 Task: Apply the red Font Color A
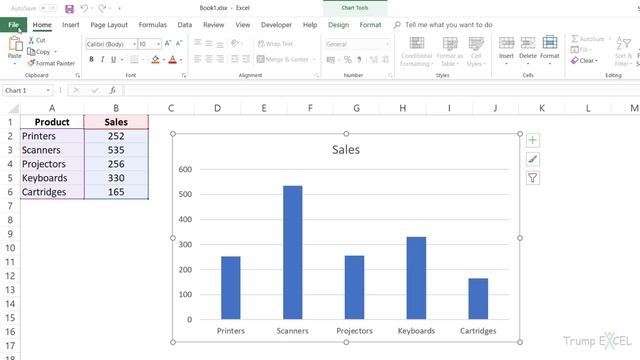[173, 60]
